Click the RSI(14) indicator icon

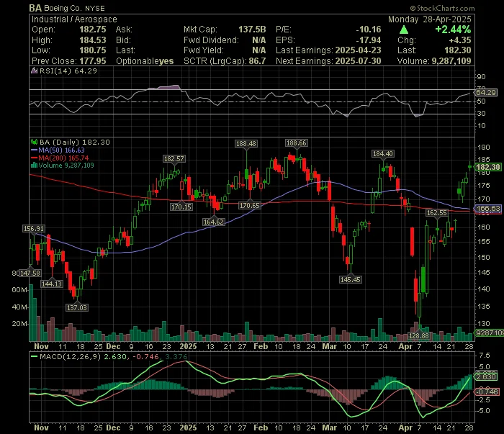click(x=34, y=71)
